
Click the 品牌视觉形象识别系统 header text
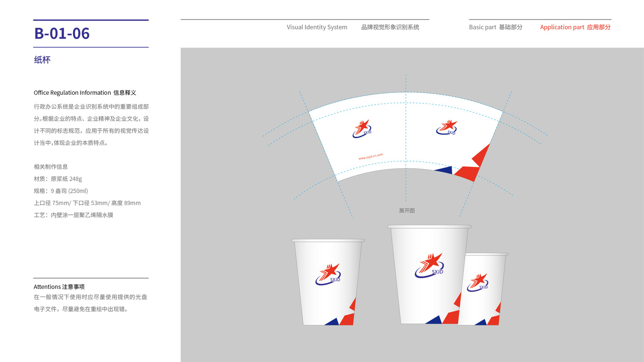click(x=390, y=27)
